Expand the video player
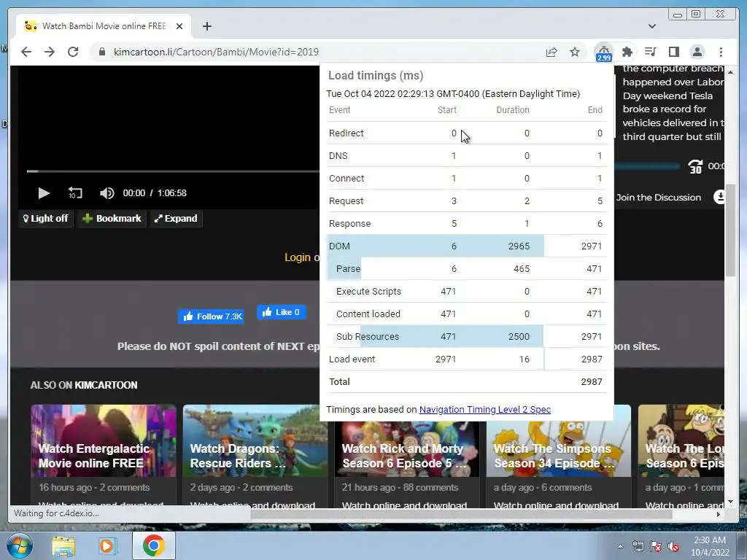 (x=176, y=219)
